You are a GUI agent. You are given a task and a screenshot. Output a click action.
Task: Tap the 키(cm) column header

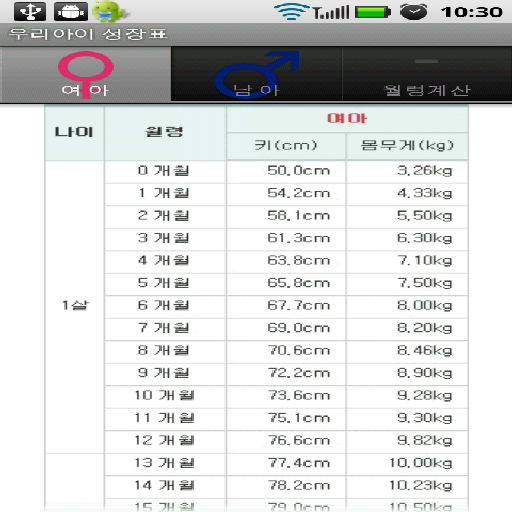pos(286,146)
